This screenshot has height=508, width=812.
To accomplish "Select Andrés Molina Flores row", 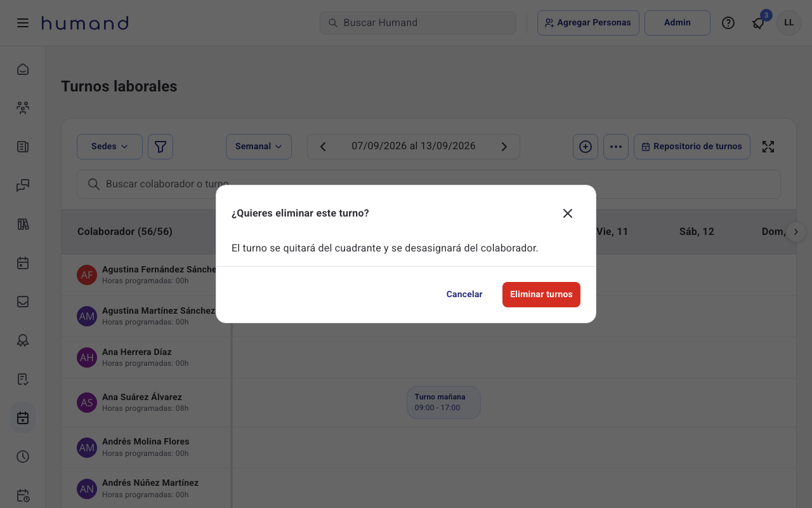I will (146, 448).
